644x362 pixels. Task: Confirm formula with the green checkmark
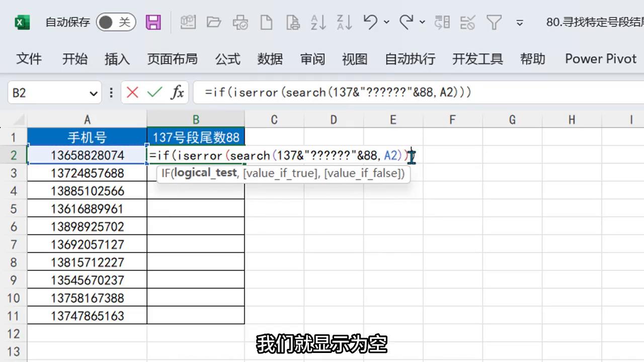pyautogui.click(x=154, y=93)
